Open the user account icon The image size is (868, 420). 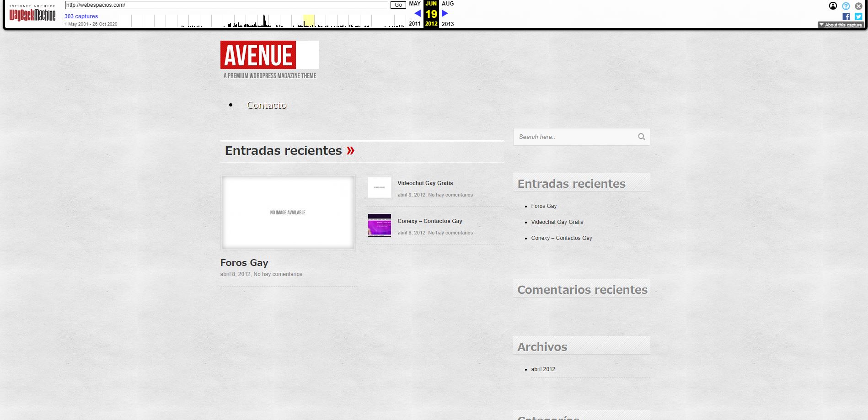pos(833,6)
